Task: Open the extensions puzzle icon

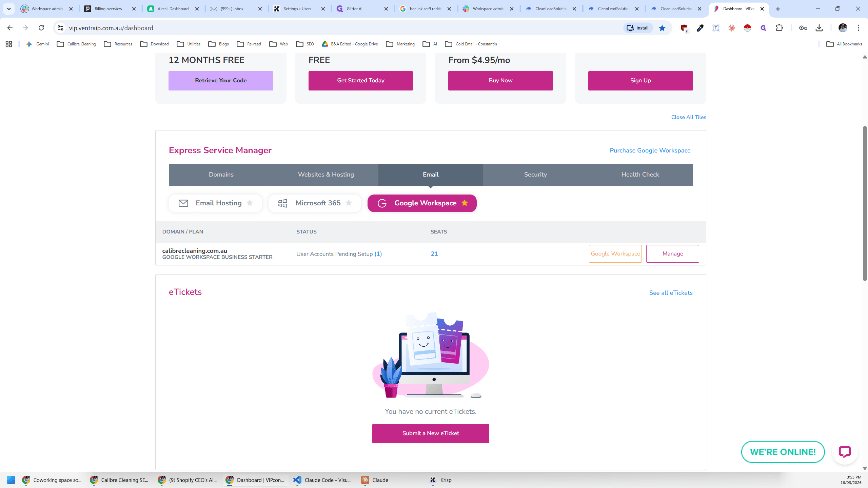Action: (x=780, y=28)
